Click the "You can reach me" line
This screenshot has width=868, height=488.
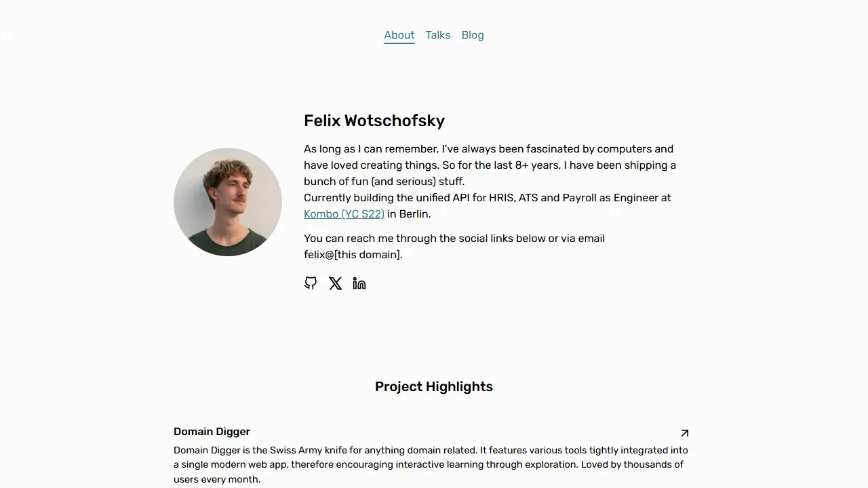tap(454, 239)
